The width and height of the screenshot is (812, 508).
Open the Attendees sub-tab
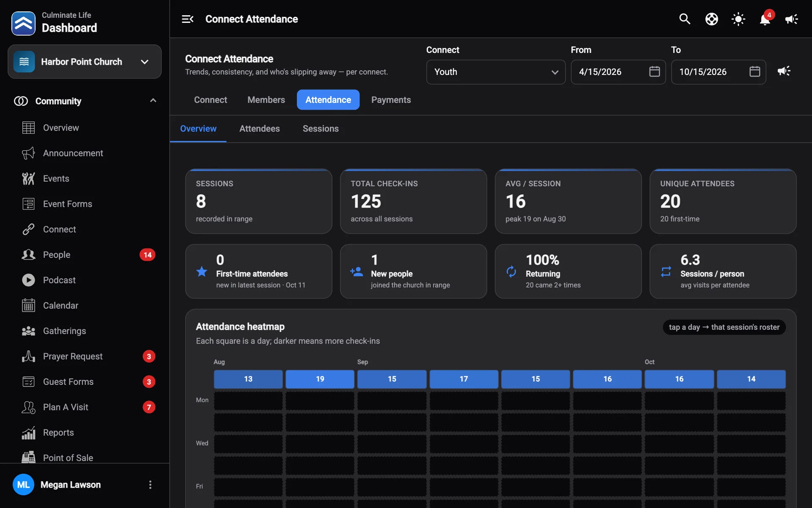259,129
